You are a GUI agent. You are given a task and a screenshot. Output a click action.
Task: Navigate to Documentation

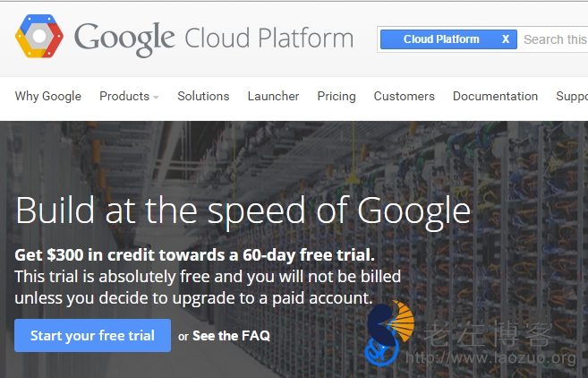[x=495, y=96]
